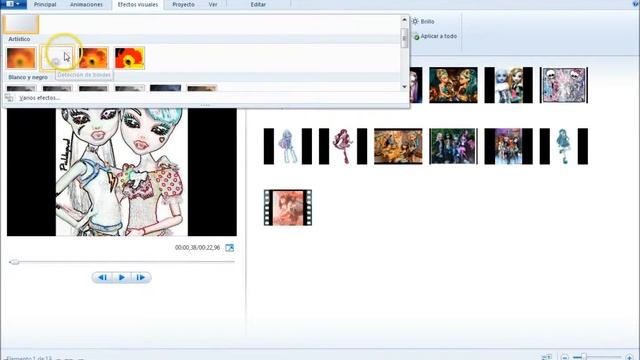Select the purple-background group clip

click(508, 146)
